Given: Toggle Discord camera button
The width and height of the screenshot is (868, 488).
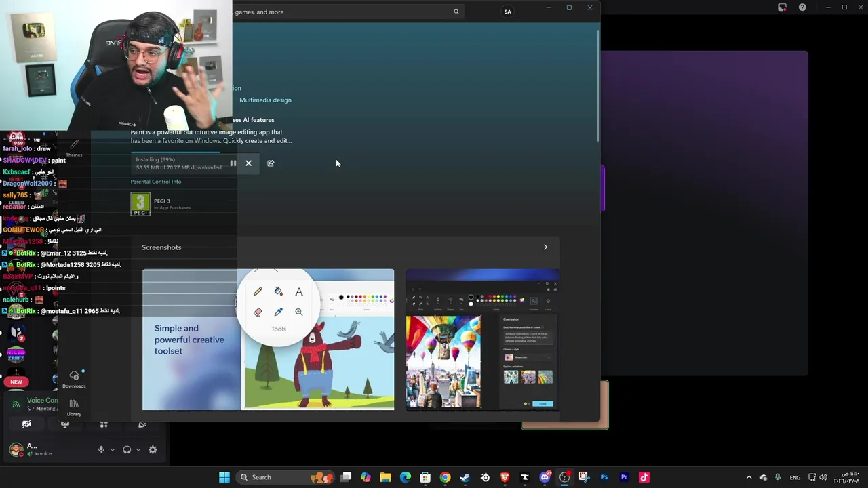Looking at the screenshot, I should 26,424.
